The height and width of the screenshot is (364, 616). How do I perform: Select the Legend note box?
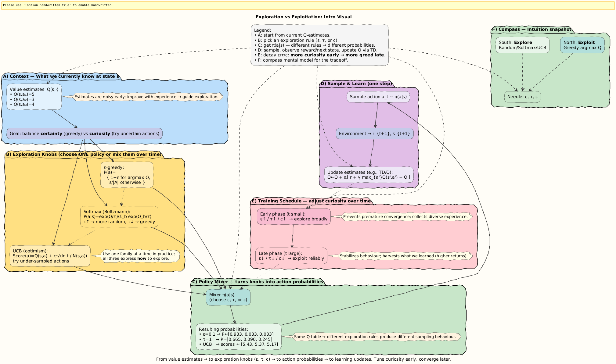click(319, 45)
